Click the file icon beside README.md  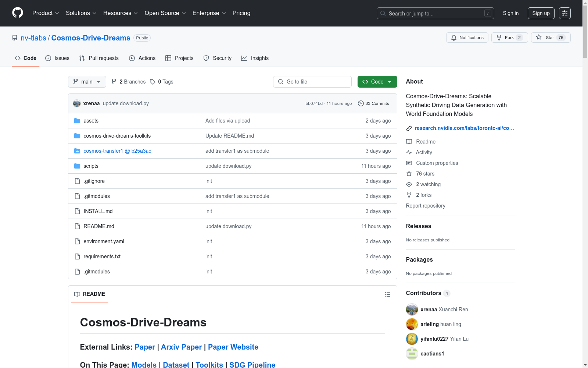point(77,226)
